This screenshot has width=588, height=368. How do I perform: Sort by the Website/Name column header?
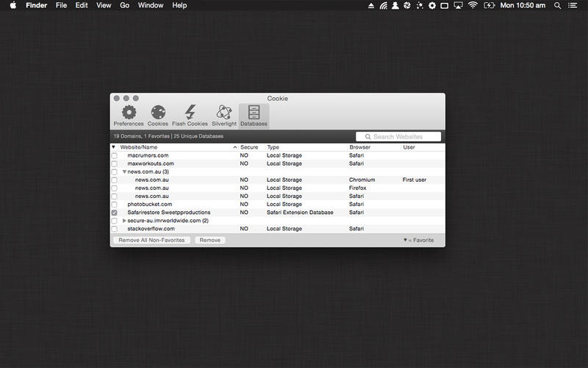click(178, 147)
